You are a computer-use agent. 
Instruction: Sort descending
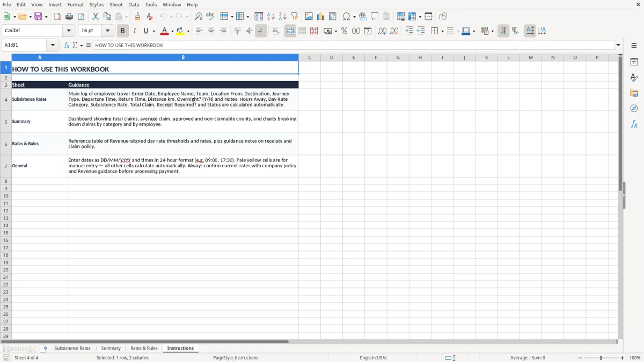283,17
